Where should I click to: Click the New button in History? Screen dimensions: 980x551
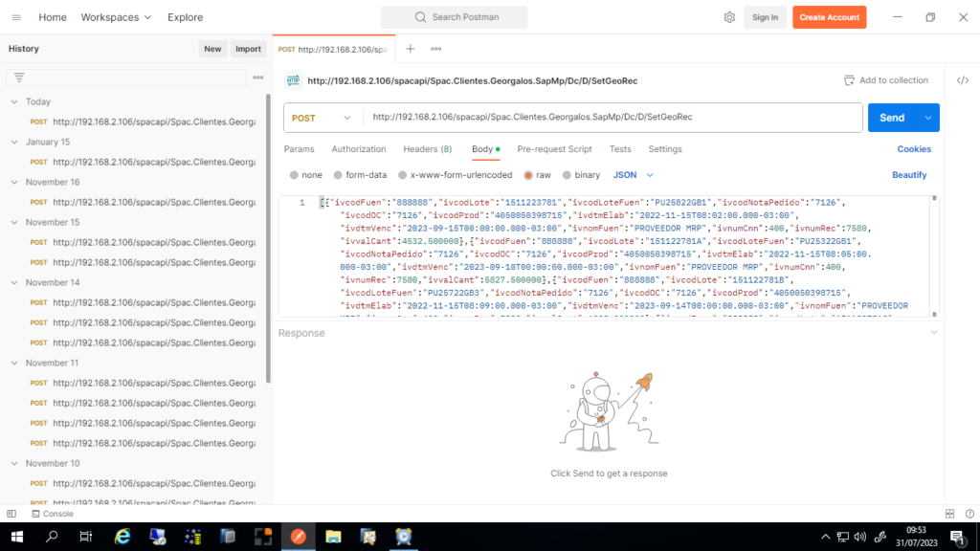click(212, 49)
